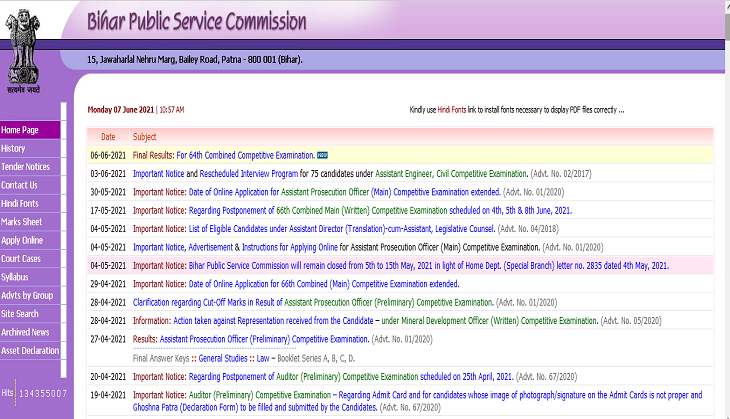Open Asset Declaration page
This screenshot has width=730, height=419.
click(x=30, y=351)
